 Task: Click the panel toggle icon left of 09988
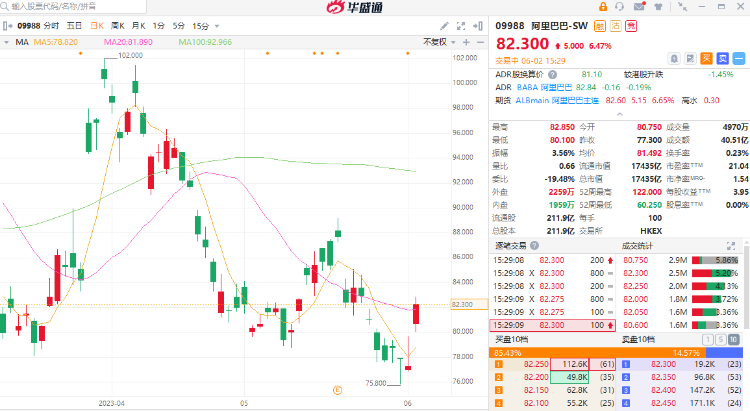click(8, 26)
